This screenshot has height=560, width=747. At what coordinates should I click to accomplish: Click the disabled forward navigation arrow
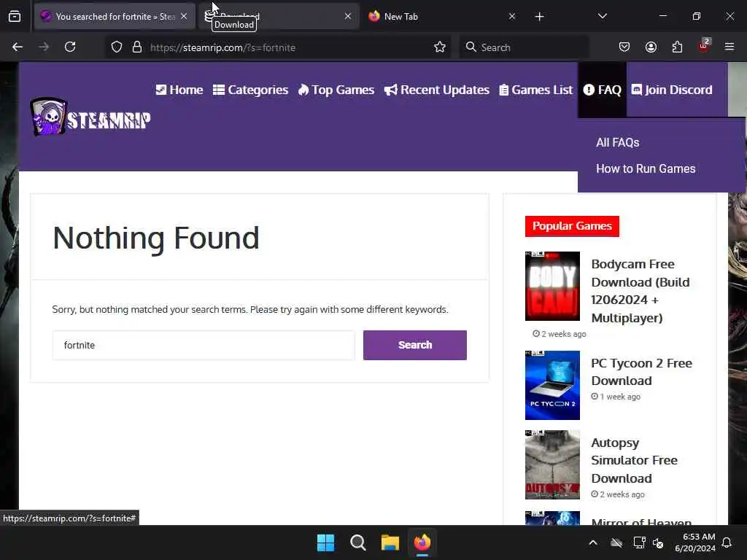click(x=44, y=47)
